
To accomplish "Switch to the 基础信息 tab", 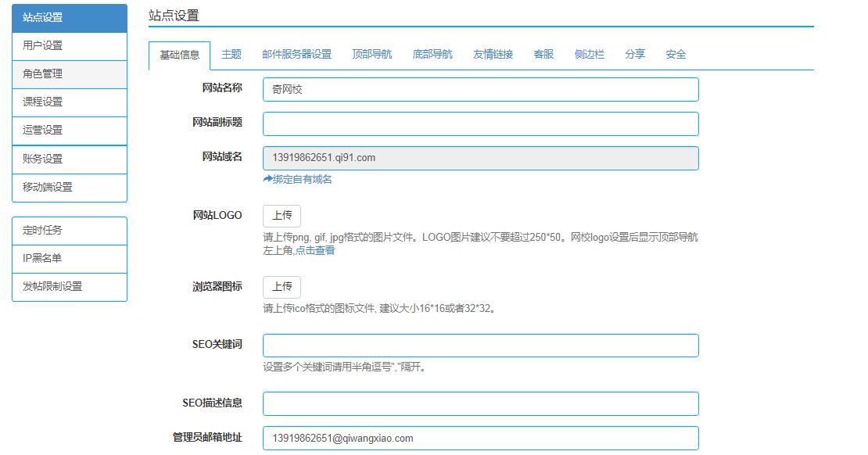I will (x=179, y=56).
